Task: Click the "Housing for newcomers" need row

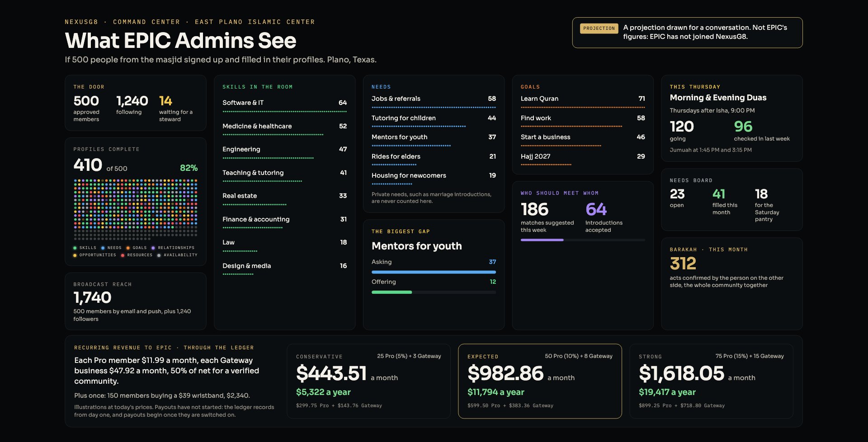Action: (x=434, y=178)
